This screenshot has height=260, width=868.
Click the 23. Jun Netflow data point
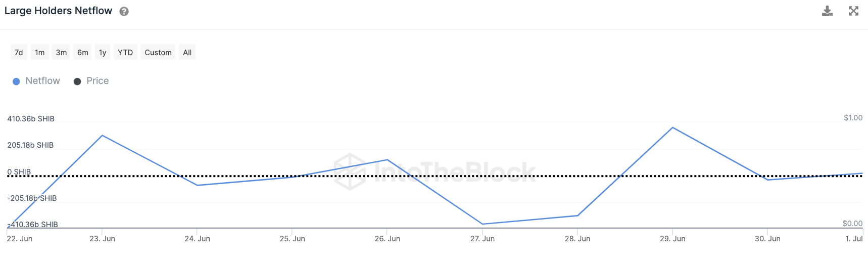point(102,136)
